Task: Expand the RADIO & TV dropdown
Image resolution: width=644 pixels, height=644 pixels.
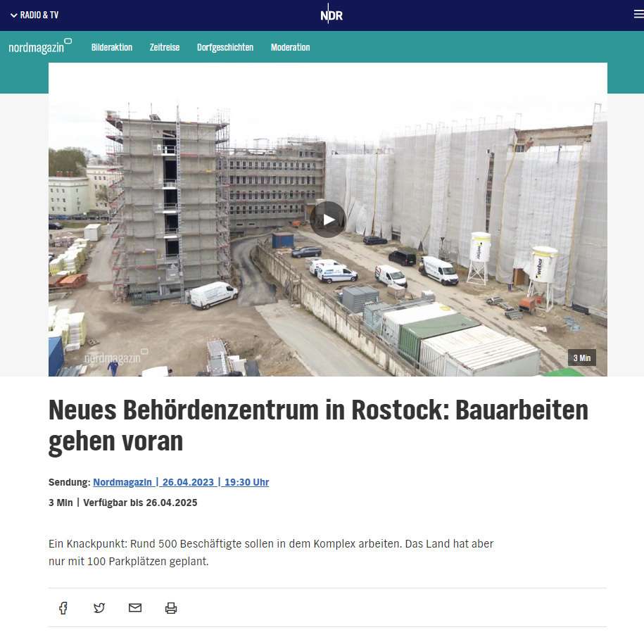Action: pyautogui.click(x=34, y=13)
